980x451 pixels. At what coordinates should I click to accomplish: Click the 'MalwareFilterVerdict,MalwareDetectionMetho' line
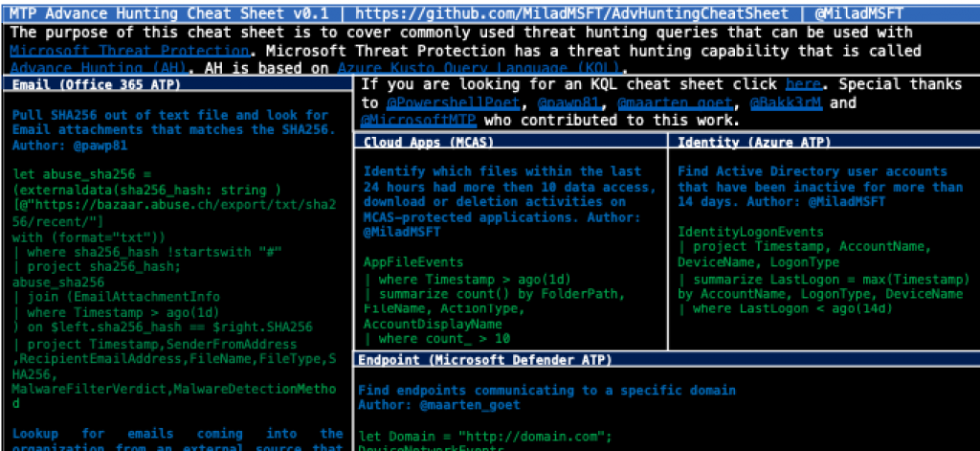(x=174, y=389)
